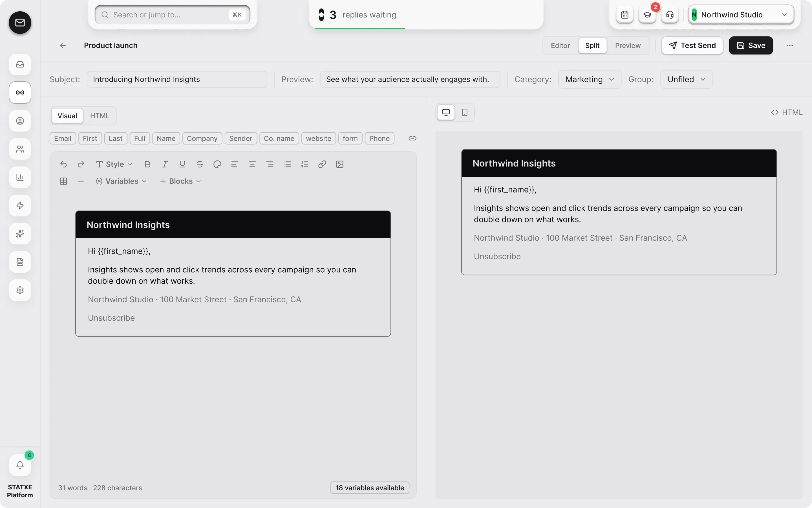Screen dimensions: 812x508
Task: Open the automations lightning sidebar icon
Action: [x=20, y=205]
